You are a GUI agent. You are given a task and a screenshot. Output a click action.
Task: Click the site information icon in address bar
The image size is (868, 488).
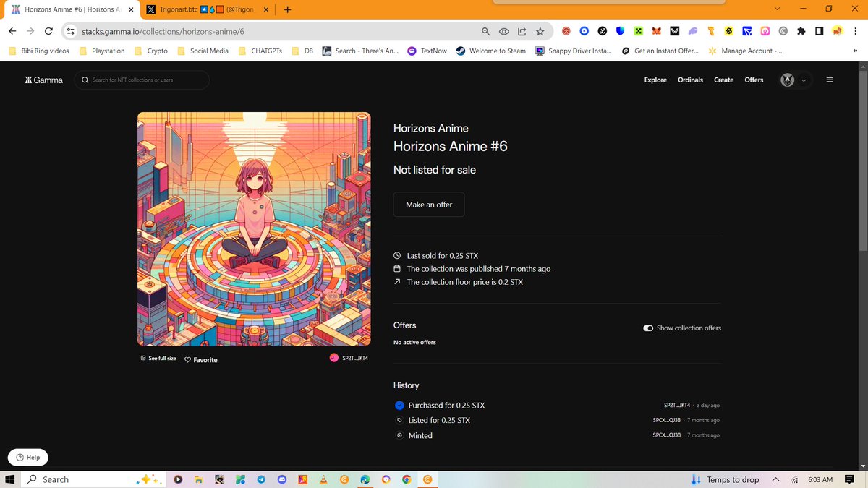click(x=70, y=31)
